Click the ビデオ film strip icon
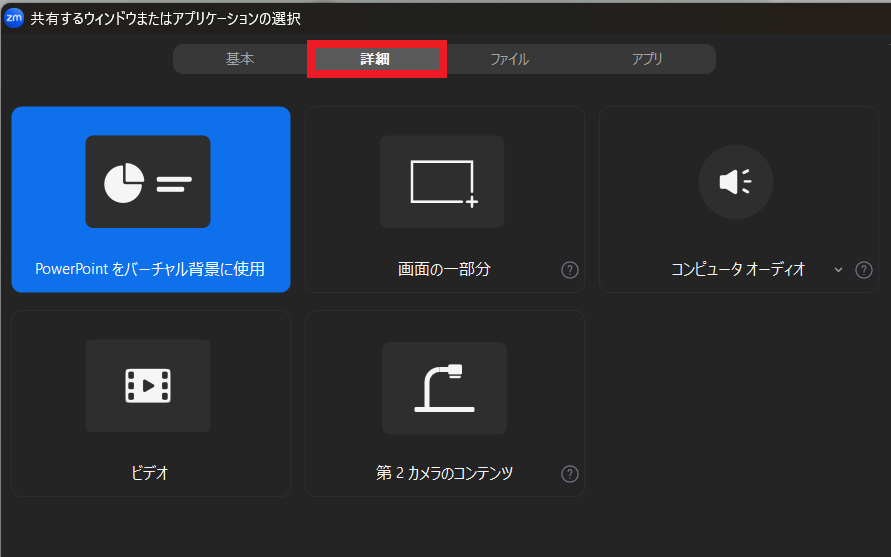The height and width of the screenshot is (557, 891). click(x=148, y=386)
